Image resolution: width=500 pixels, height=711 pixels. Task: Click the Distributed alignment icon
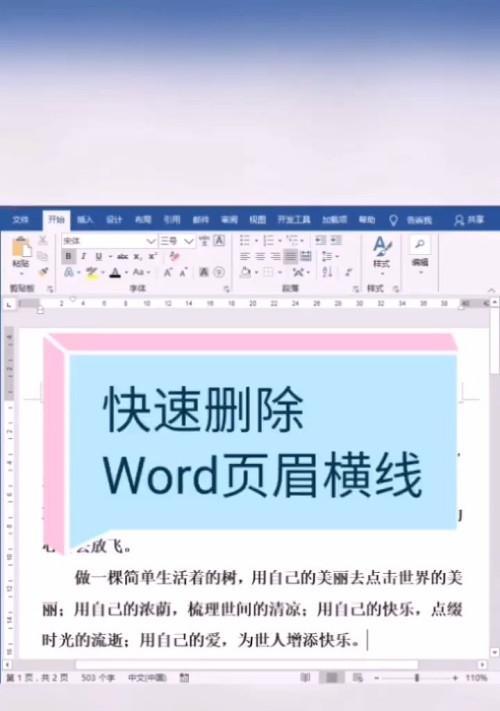coord(306,257)
